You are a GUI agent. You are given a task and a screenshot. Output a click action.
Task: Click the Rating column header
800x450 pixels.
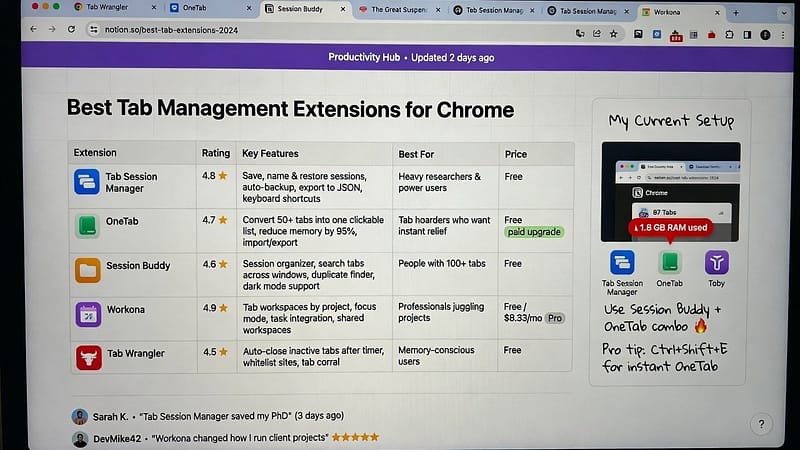point(215,153)
